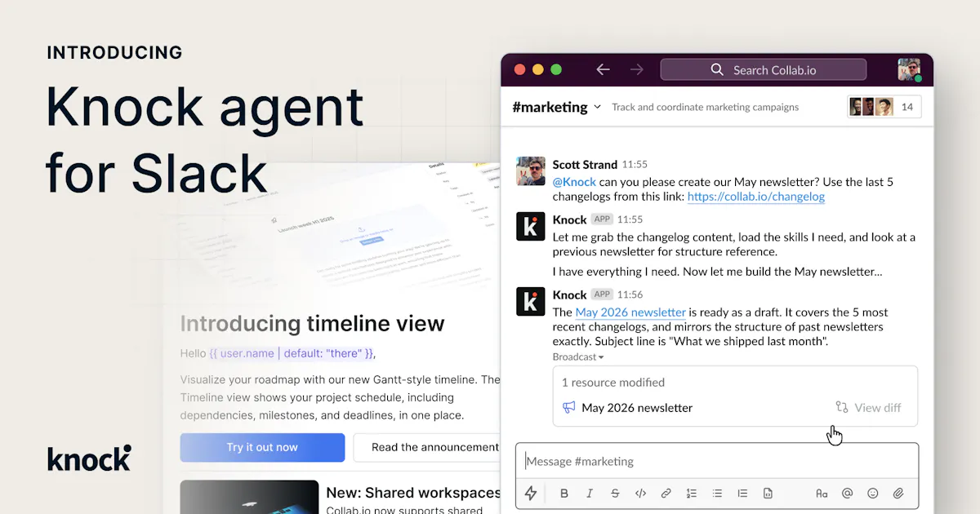980x514 pixels.
Task: View the 14 channel members
Action: click(884, 107)
